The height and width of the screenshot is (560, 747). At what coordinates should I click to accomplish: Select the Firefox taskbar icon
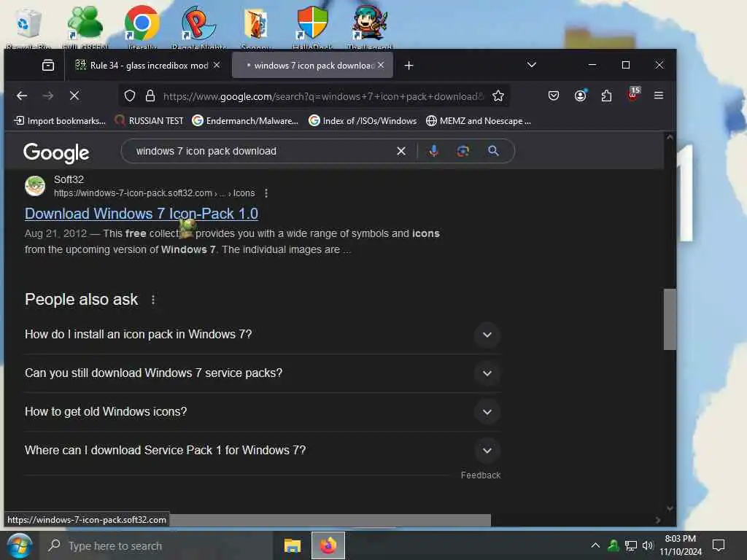tap(328, 545)
